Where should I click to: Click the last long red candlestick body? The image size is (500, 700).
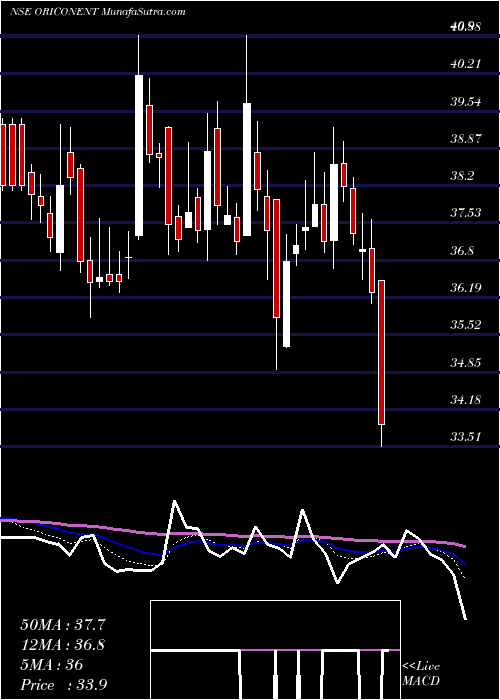click(x=382, y=352)
